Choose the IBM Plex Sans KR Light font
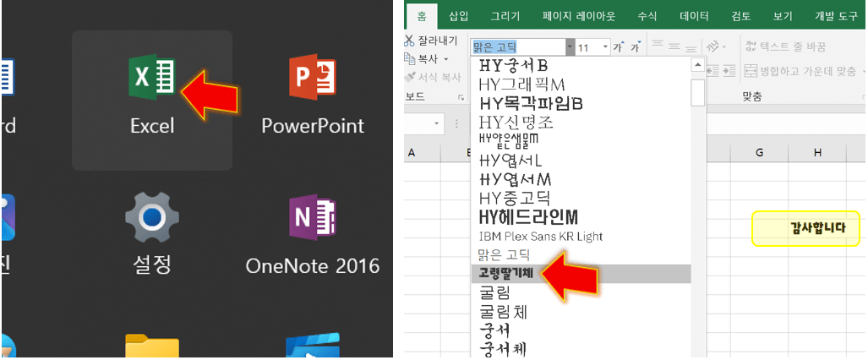Viewport: 868px width, 360px height. point(580,237)
